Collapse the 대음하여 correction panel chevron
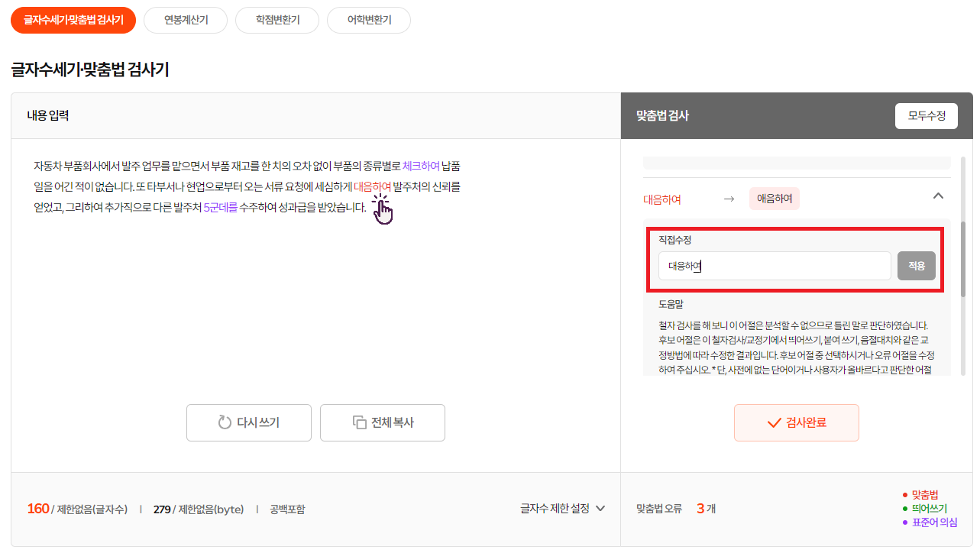The width and height of the screenshot is (980, 553). pyautogui.click(x=938, y=196)
